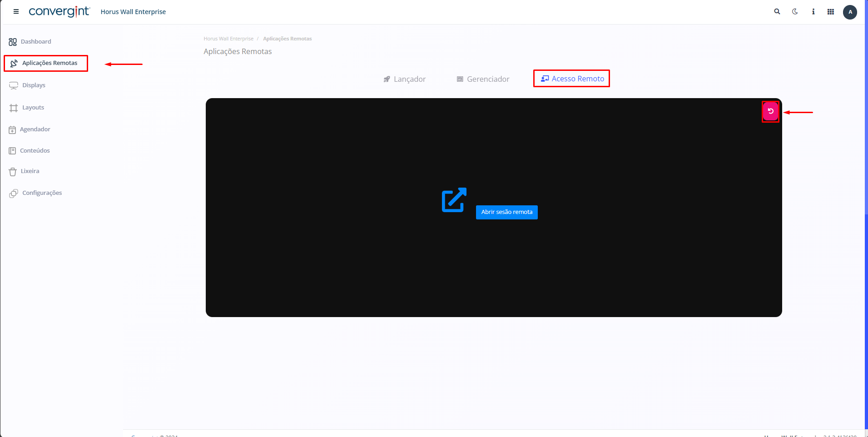Toggle dark mode moon icon

pos(795,12)
